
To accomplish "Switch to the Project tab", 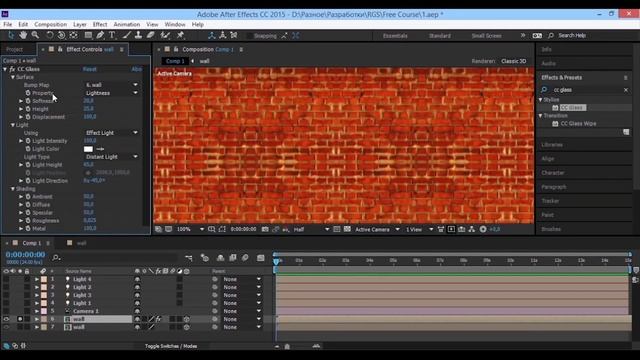I will pyautogui.click(x=14, y=49).
